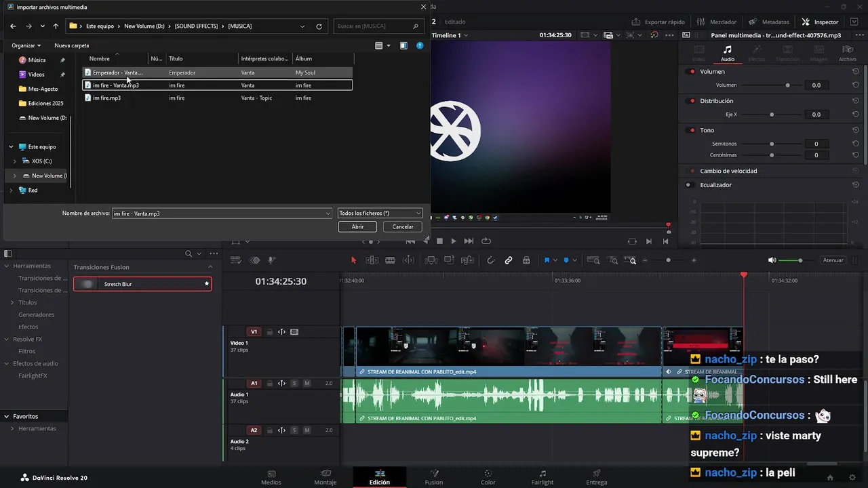
Task: Collapse the Favoritos section
Action: coord(7,416)
